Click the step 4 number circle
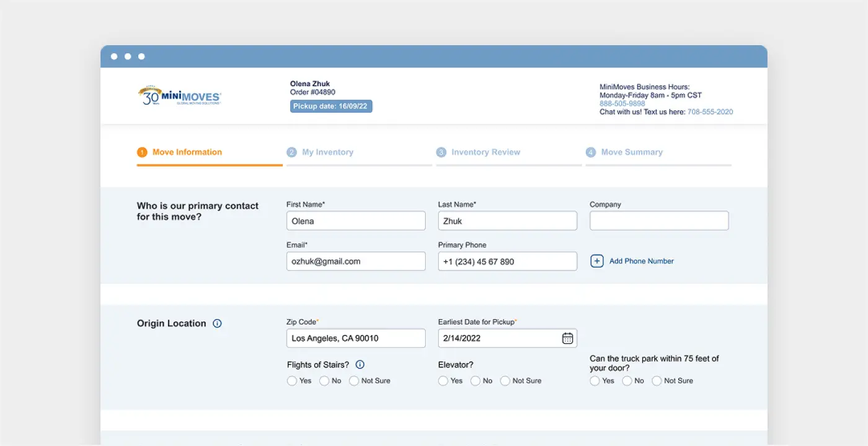The width and height of the screenshot is (868, 446). (591, 152)
